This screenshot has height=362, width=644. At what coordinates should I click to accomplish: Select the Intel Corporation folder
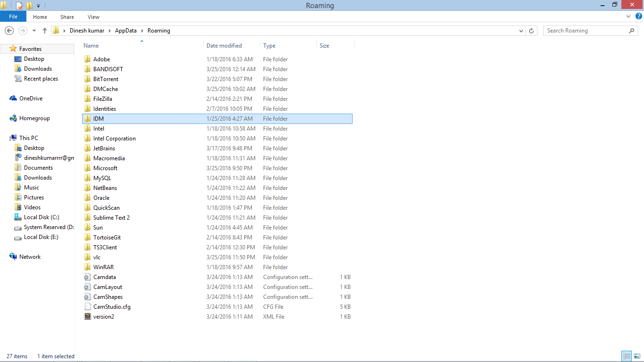pyautogui.click(x=115, y=139)
